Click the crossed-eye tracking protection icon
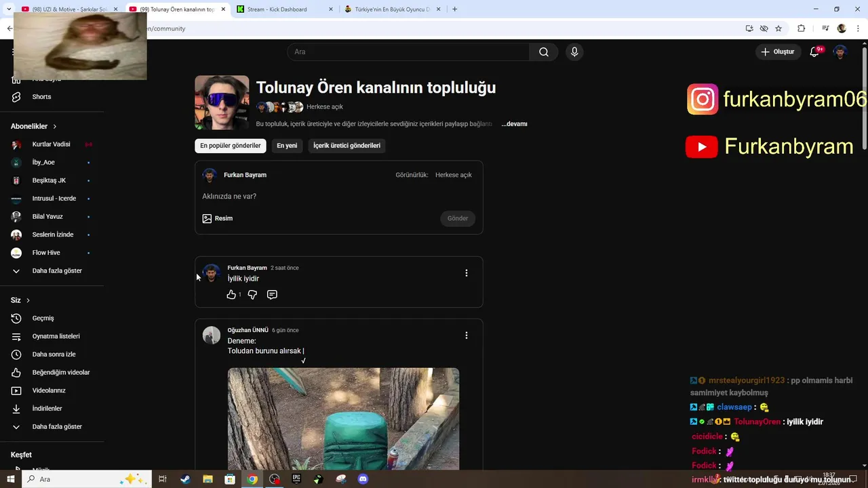This screenshot has width=868, height=488. pyautogui.click(x=764, y=28)
